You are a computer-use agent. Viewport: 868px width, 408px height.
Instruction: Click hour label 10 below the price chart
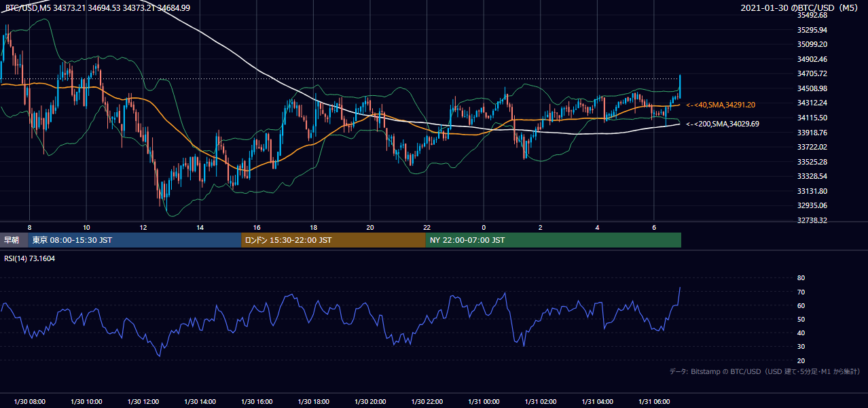point(86,227)
